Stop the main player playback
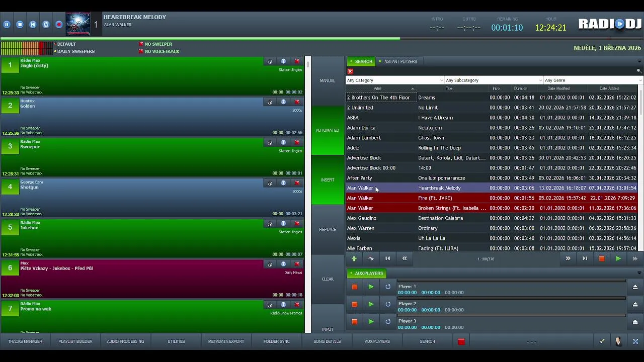The image size is (644, 362). pos(20,24)
